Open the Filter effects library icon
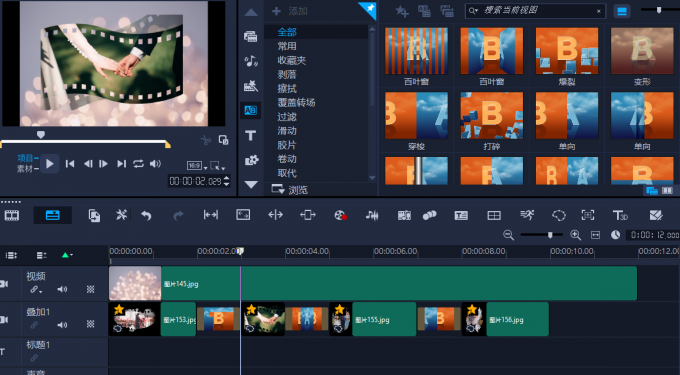The height and width of the screenshot is (375, 680). (251, 160)
